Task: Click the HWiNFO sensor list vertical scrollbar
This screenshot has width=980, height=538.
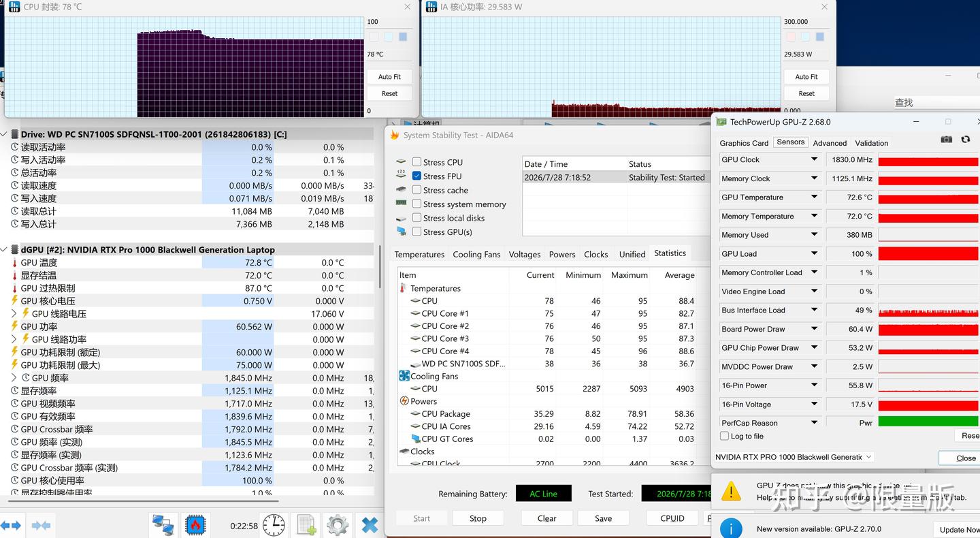Action: pyautogui.click(x=379, y=266)
